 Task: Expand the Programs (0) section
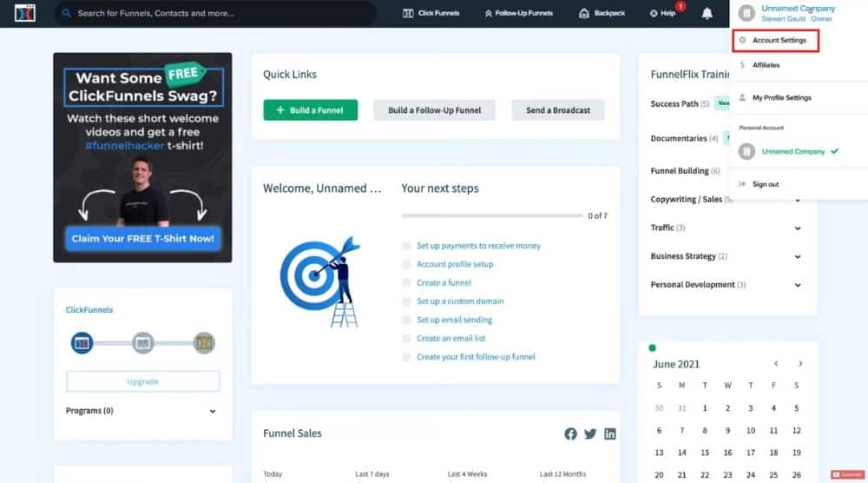coord(141,411)
